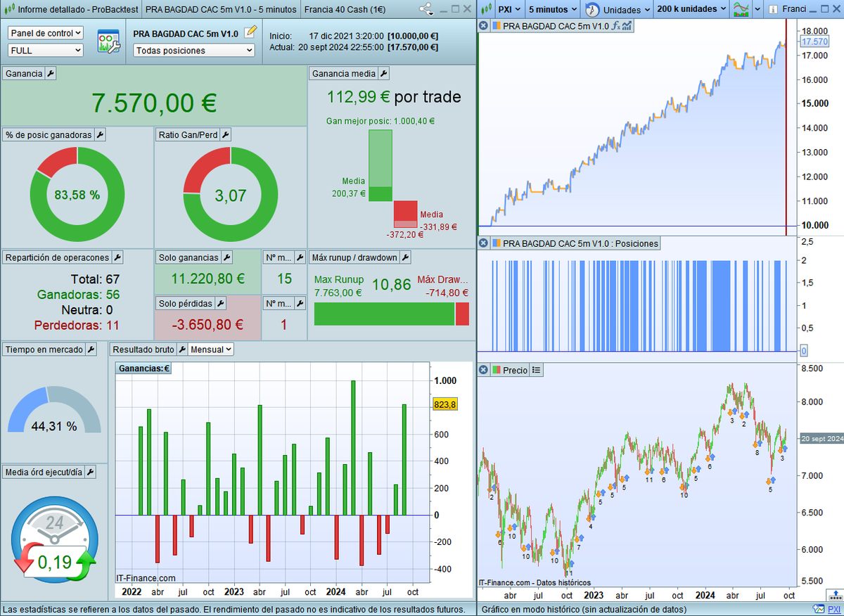Click the Resultado bruto header label
Screen dimensions: 844x616
[143, 349]
